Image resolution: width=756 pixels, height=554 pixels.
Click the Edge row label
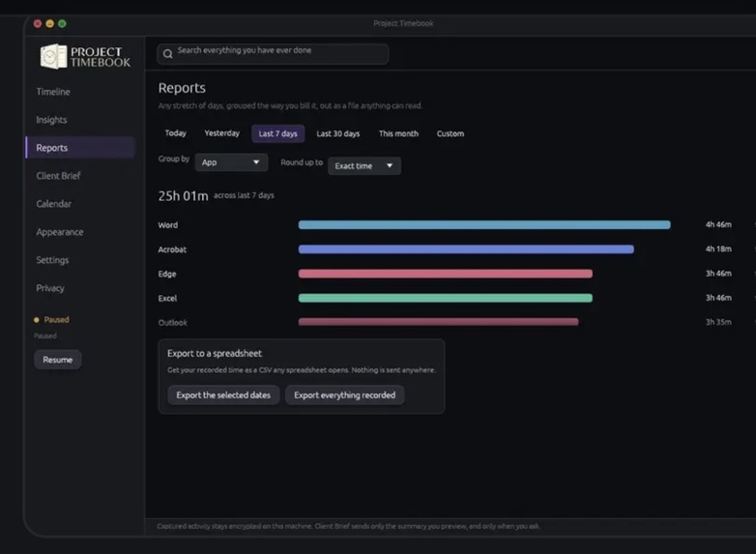[x=167, y=274]
